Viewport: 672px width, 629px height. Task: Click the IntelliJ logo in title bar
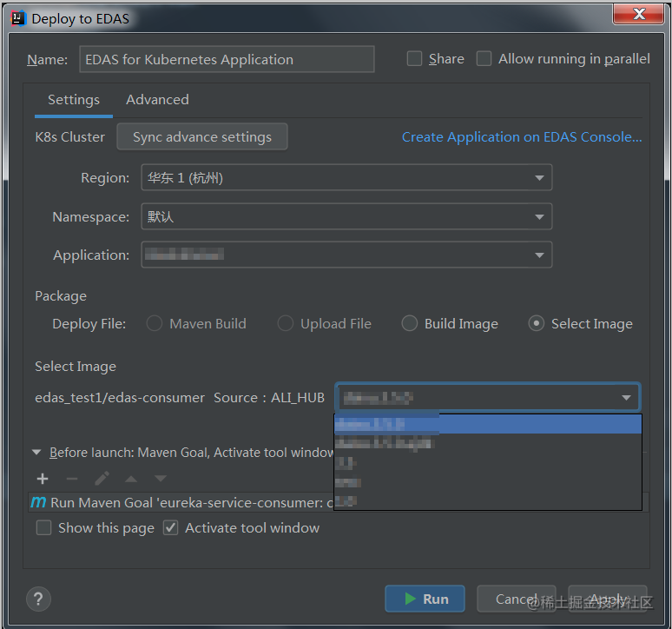pos(18,18)
